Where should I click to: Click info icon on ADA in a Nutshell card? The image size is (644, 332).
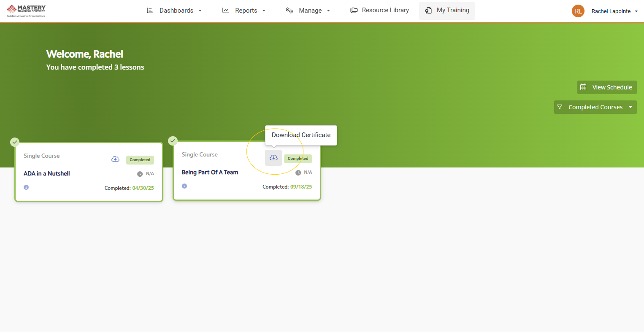pyautogui.click(x=26, y=187)
